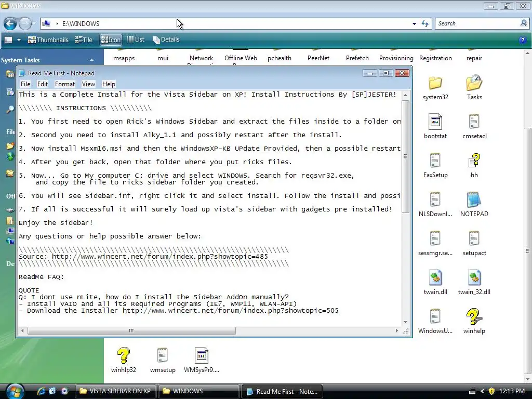Click the Explorer forward arrow button

pyautogui.click(x=25, y=23)
